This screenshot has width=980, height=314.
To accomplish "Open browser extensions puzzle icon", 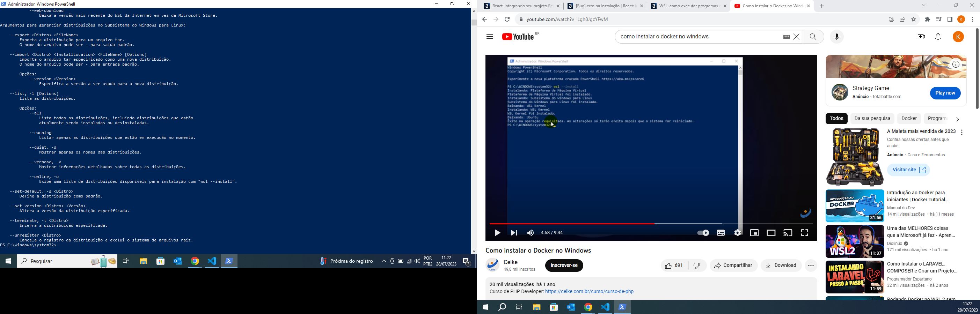I will [928, 20].
